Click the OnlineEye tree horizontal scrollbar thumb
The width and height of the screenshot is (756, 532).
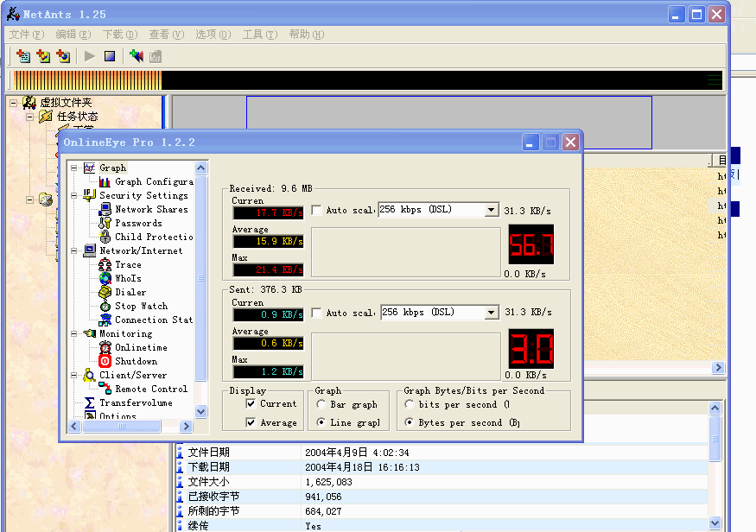122,426
